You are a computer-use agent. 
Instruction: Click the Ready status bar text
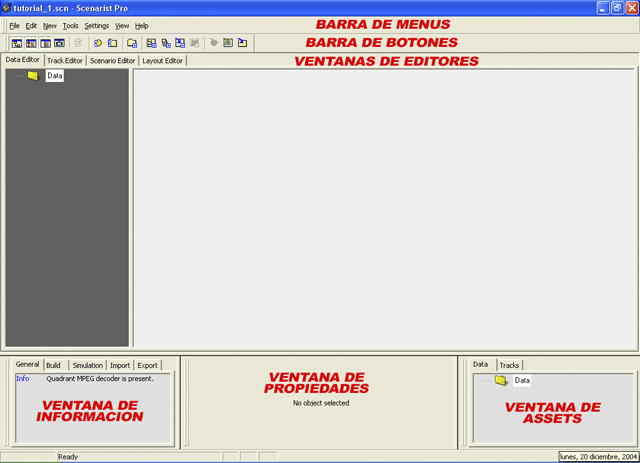click(x=68, y=456)
